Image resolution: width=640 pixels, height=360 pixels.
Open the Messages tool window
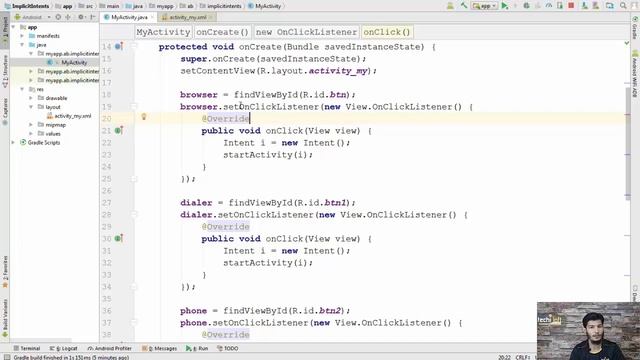point(159,348)
